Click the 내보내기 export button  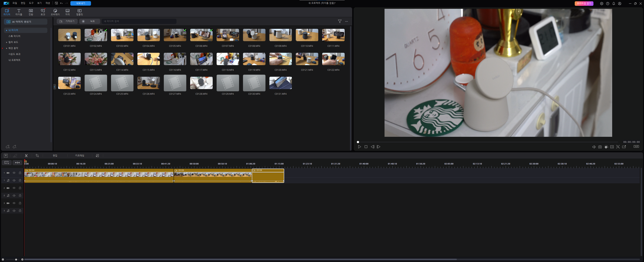click(80, 3)
